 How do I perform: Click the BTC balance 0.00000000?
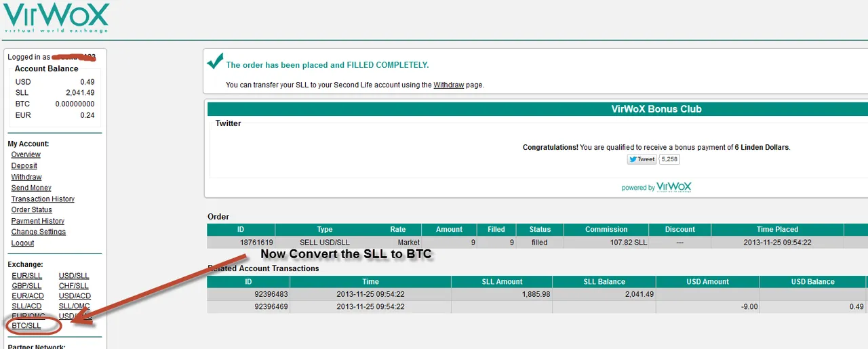(x=75, y=104)
